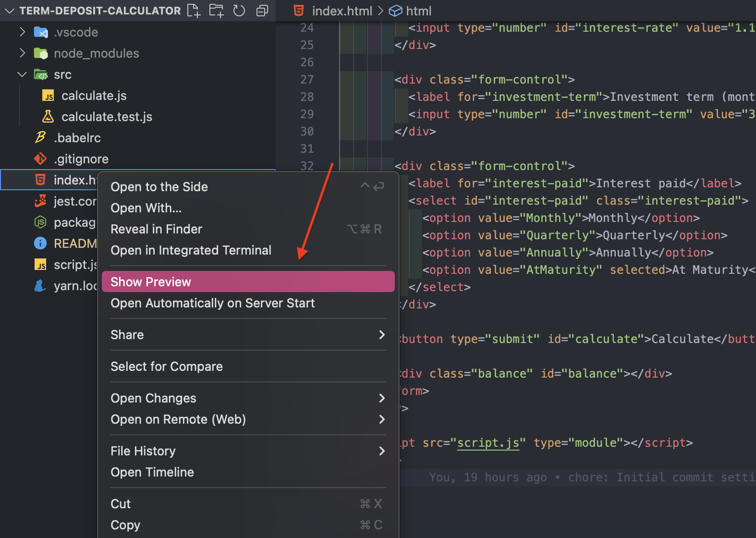Click the Node icon beside package file
756x538 pixels.
coord(40,222)
